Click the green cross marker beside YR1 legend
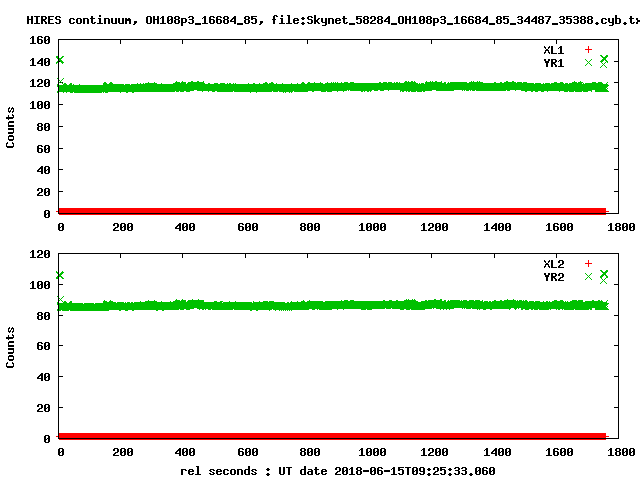This screenshot has width=640, height=480. pyautogui.click(x=588, y=63)
